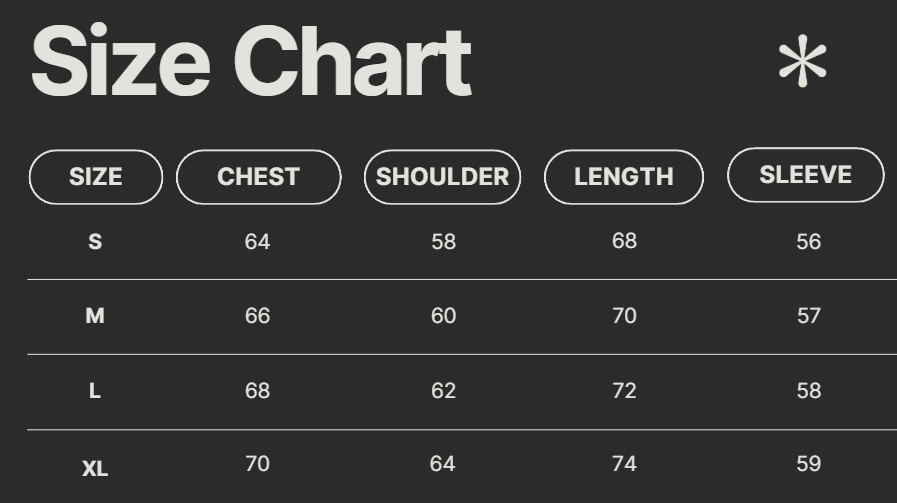Click length value 72 for size L
Screen dimensions: 897x503
(x=624, y=391)
